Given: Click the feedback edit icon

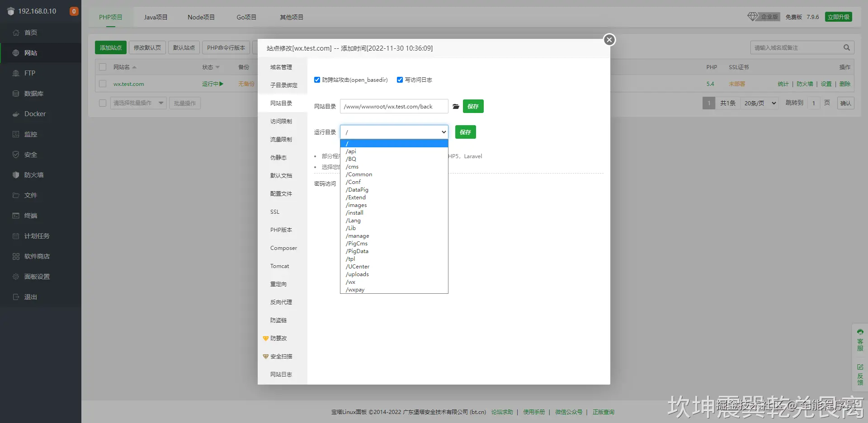Looking at the screenshot, I should click(860, 367).
